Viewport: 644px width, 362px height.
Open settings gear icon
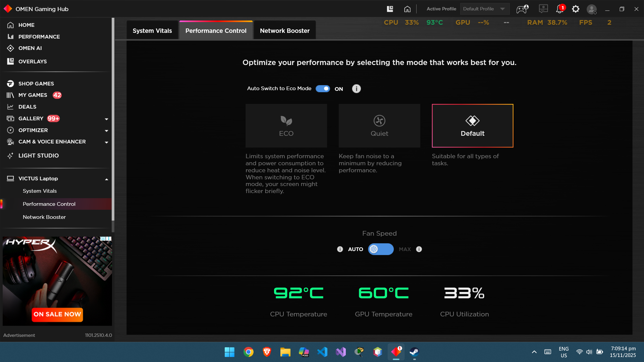[x=576, y=9]
